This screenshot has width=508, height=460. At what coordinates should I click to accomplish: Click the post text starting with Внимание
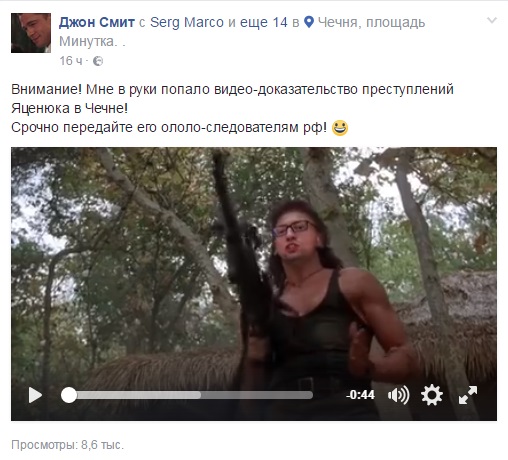232,108
